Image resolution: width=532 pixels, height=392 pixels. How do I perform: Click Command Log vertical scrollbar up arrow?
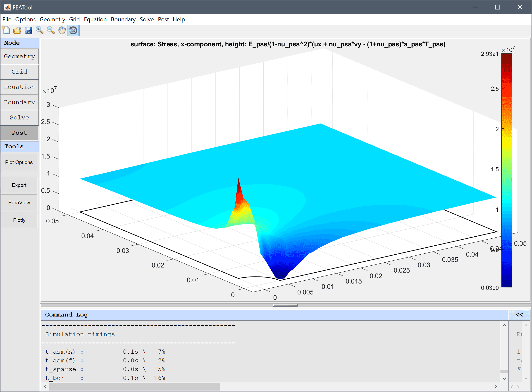tap(504, 325)
